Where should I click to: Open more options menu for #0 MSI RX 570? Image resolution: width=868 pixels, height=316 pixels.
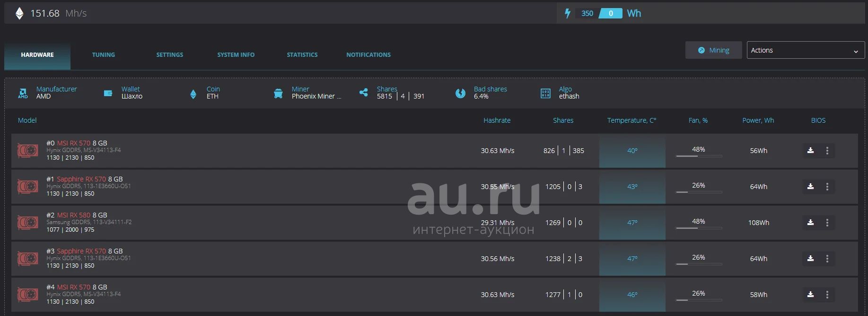(x=827, y=151)
